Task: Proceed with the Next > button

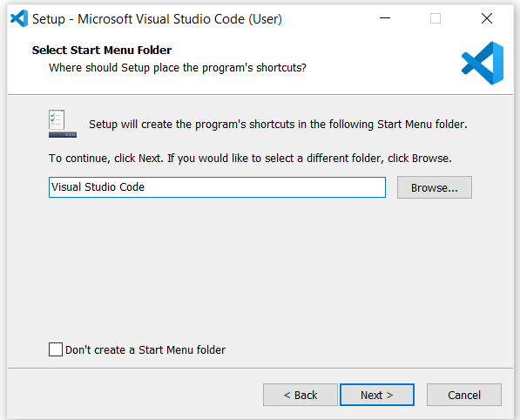Action: click(x=377, y=395)
